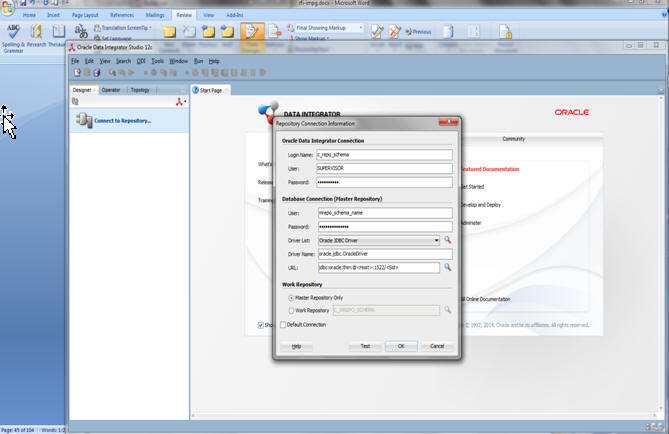Enable the Default Connection checkbox
Screen dimensions: 669x434
pos(283,325)
